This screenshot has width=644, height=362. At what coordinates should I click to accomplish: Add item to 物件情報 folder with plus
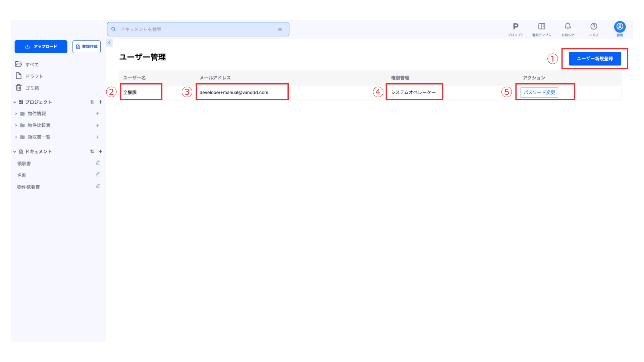click(x=98, y=114)
